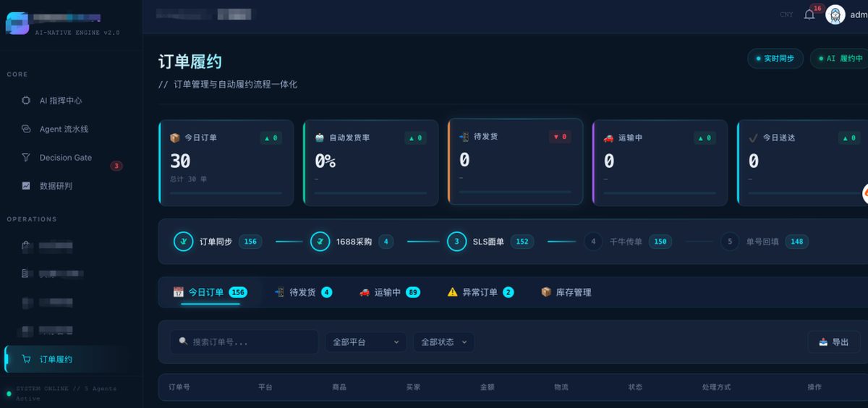Screen dimensions: 868x408
Task: Click the 物流 column header
Action: tap(561, 387)
